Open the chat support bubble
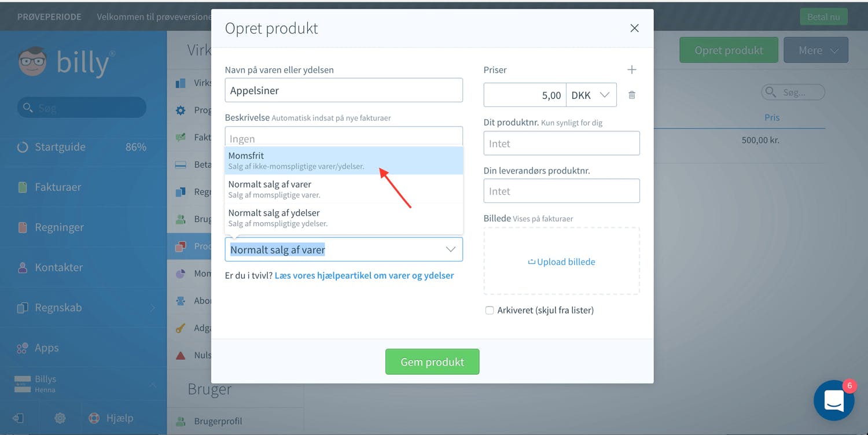Screen dimensions: 868x435 [834, 400]
